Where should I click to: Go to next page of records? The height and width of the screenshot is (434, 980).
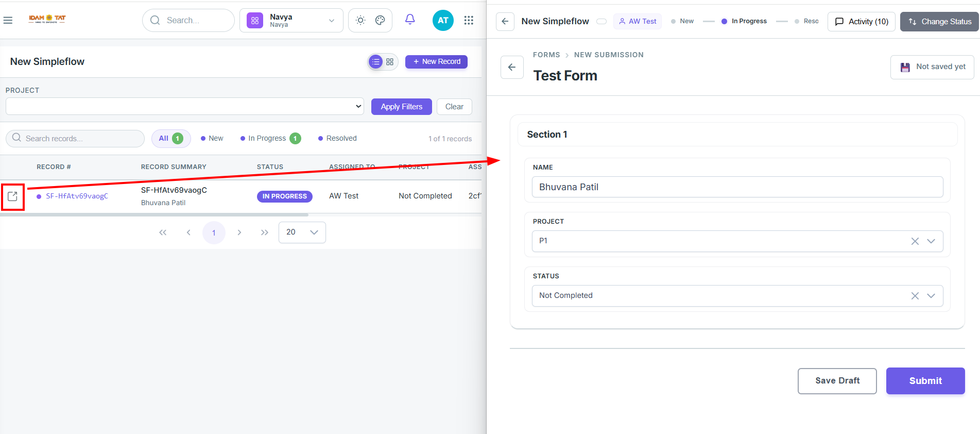[x=239, y=232]
